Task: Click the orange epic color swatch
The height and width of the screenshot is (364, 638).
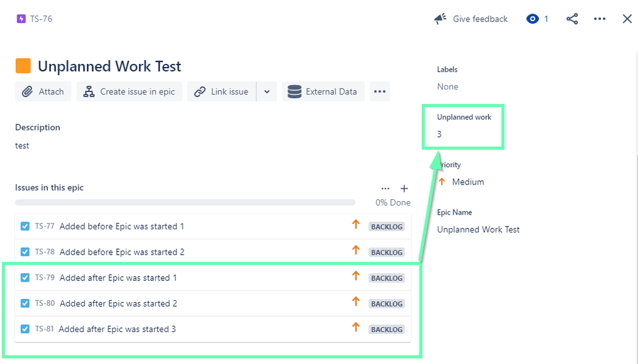Action: tap(23, 66)
